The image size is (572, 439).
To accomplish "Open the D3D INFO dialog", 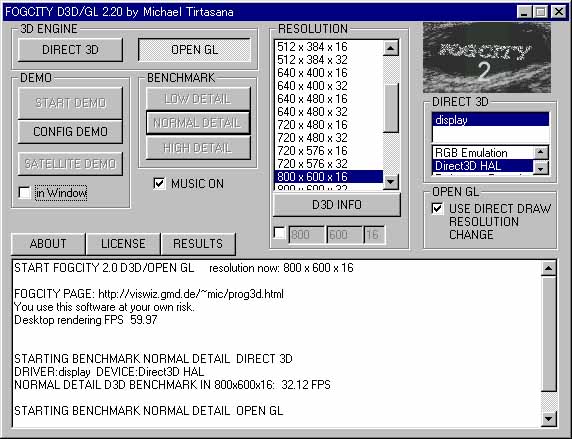I will coord(337,205).
